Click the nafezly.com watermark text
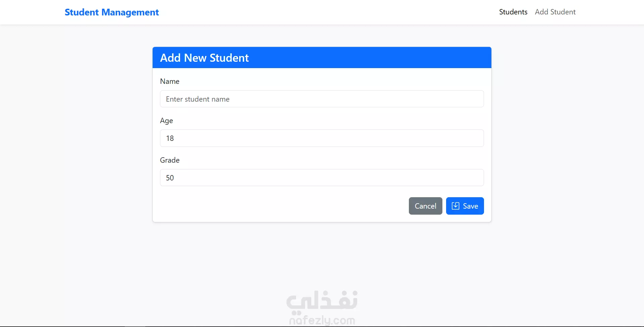The height and width of the screenshot is (327, 644). point(322,320)
